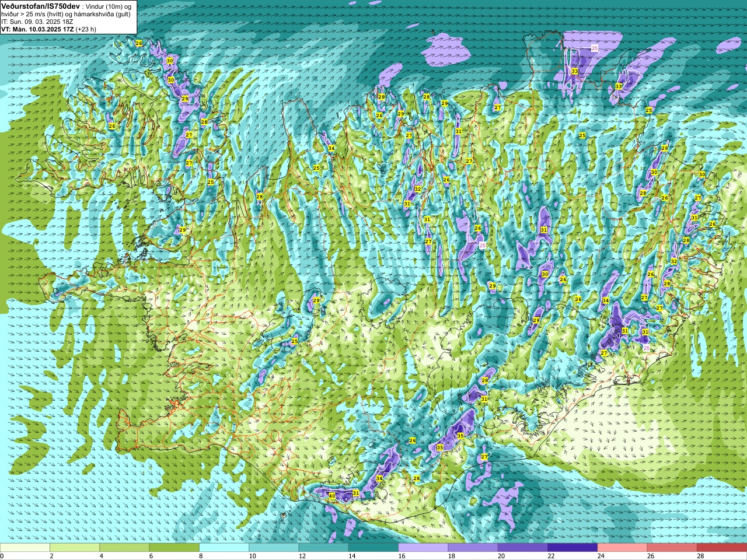The height and width of the screenshot is (560, 747).
Task: Click the 20 tick label on legend scale
Action: click(501, 556)
